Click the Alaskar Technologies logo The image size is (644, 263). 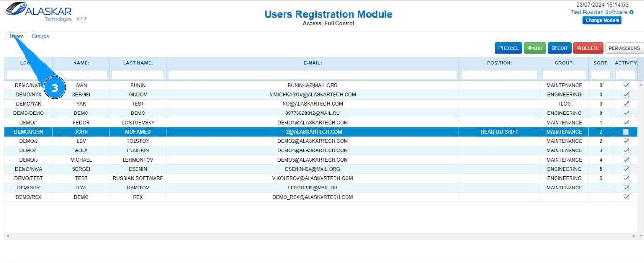click(38, 12)
